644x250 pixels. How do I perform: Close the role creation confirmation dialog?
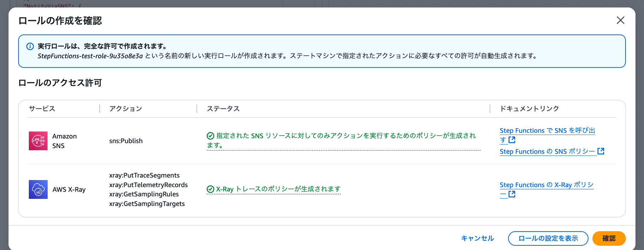point(620,20)
